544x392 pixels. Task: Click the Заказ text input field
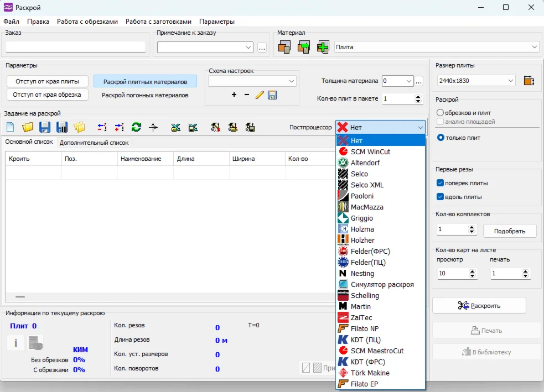coord(75,47)
